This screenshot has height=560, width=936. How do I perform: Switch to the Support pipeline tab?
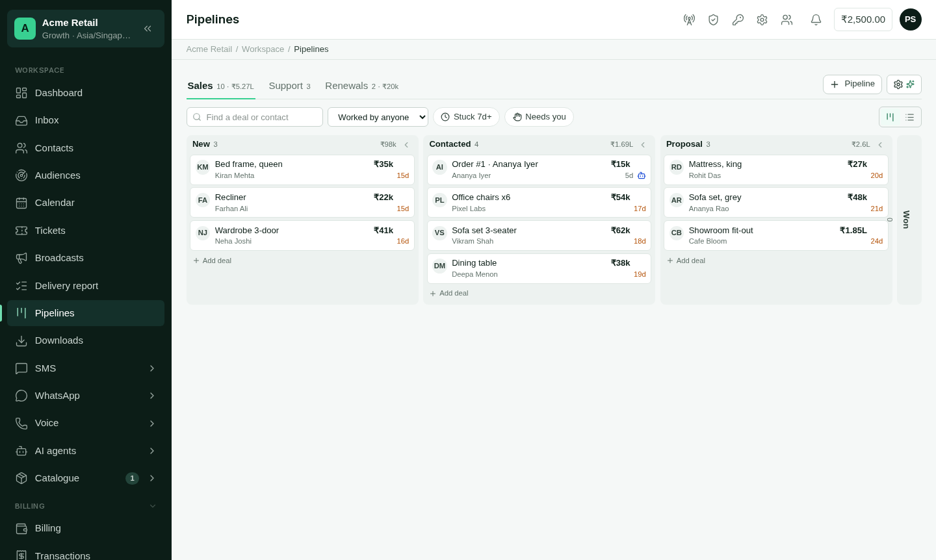(x=290, y=86)
